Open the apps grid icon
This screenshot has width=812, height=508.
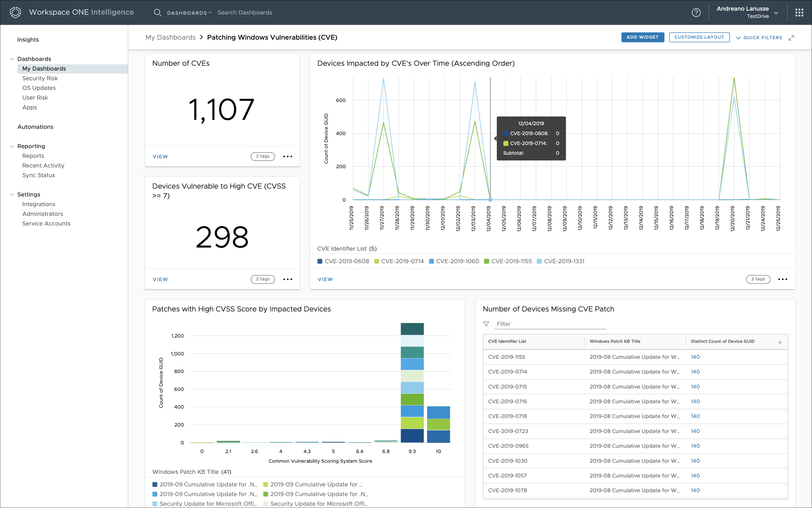click(799, 12)
